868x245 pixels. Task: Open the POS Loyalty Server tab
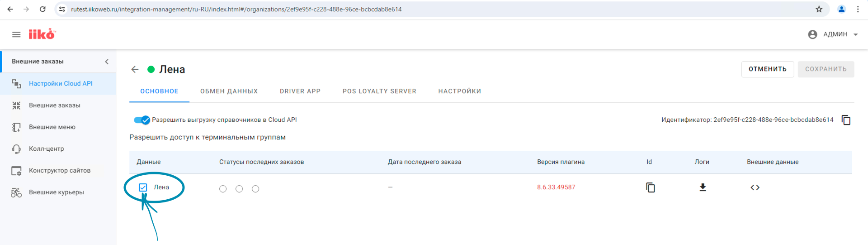(379, 91)
